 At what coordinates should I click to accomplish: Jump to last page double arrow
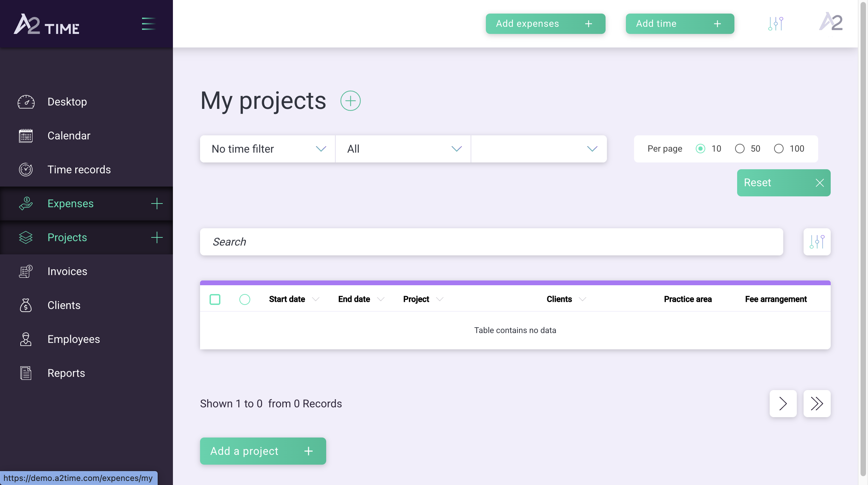pyautogui.click(x=817, y=404)
